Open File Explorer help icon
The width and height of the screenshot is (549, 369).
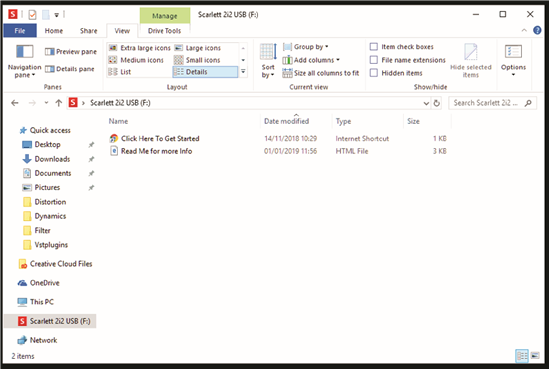pos(537,30)
